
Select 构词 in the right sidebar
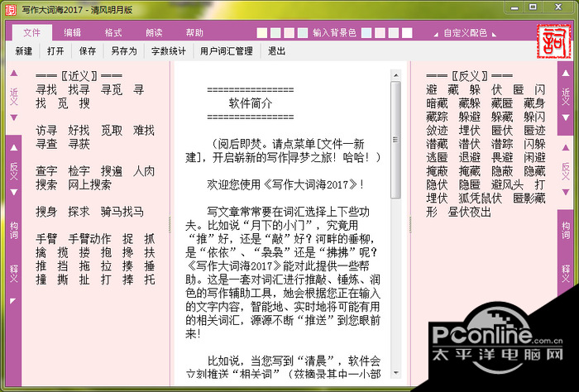(x=566, y=231)
